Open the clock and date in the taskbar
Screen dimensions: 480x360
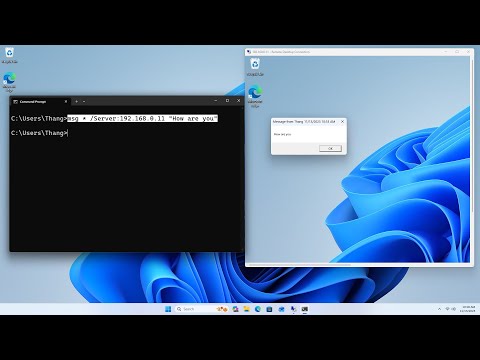pyautogui.click(x=468, y=309)
